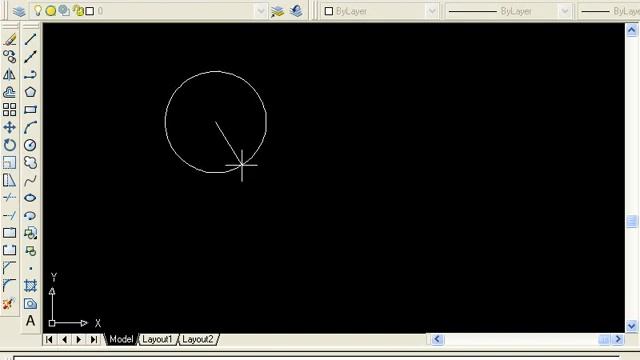Select the Break at Point tool

click(9, 233)
